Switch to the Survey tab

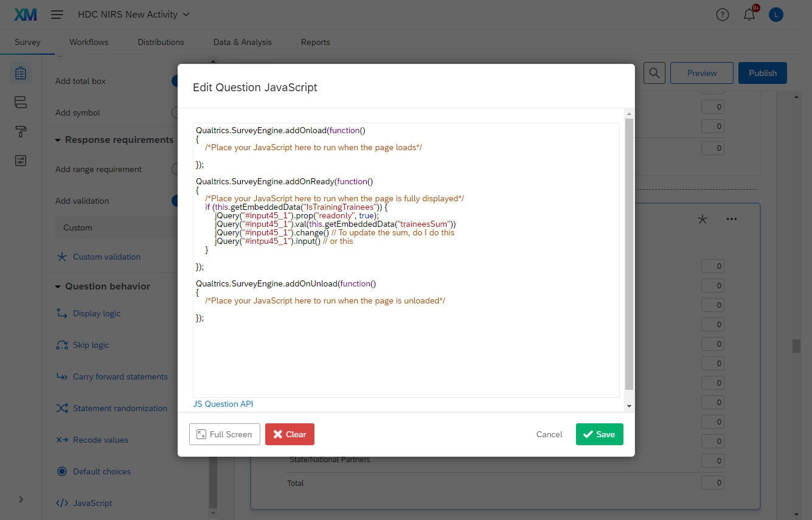[27, 42]
